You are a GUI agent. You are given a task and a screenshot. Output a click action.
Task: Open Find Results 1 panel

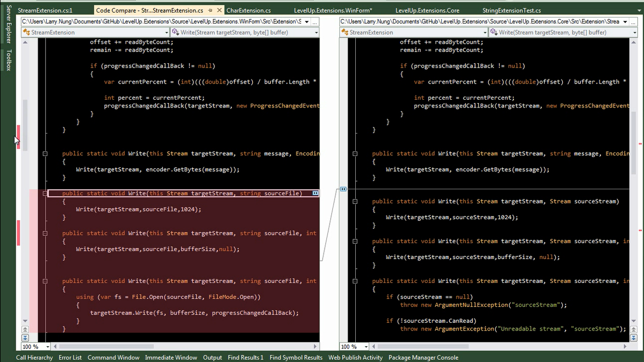click(246, 358)
